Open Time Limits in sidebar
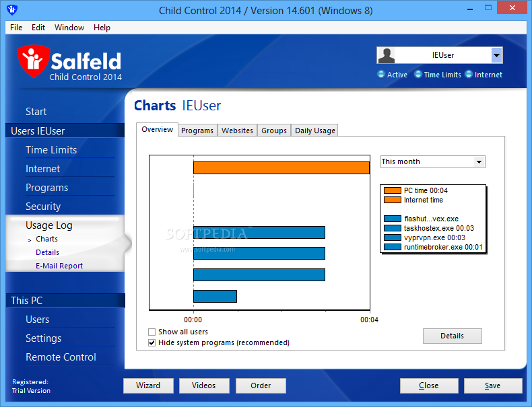This screenshot has height=407, width=532. click(51, 150)
